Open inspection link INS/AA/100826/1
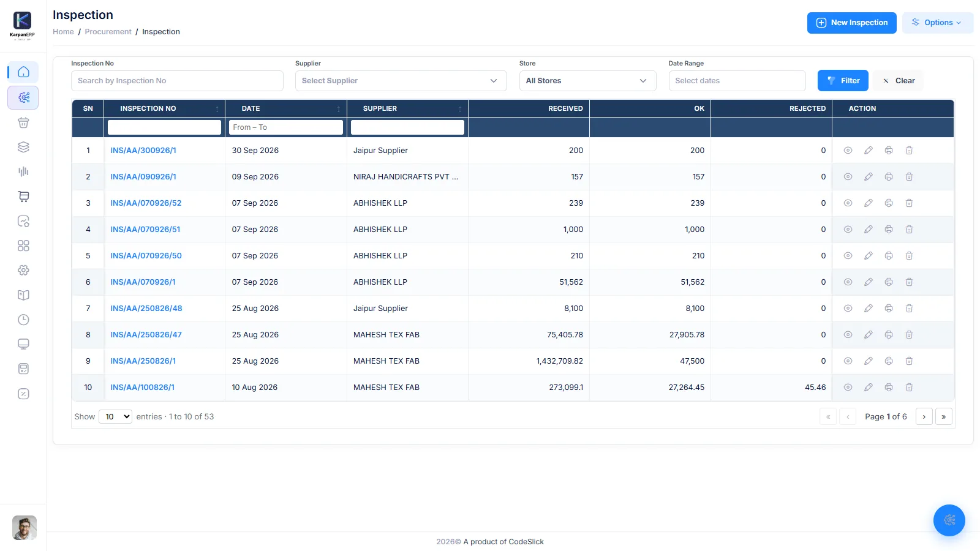This screenshot has width=980, height=551. click(142, 388)
